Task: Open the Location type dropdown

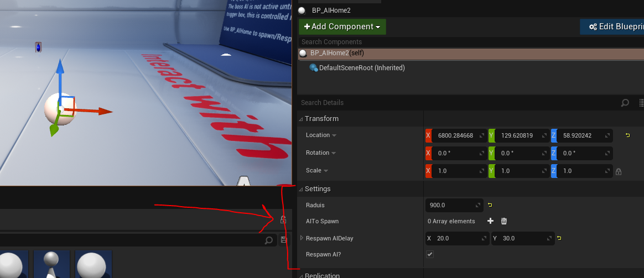Action: (x=334, y=135)
